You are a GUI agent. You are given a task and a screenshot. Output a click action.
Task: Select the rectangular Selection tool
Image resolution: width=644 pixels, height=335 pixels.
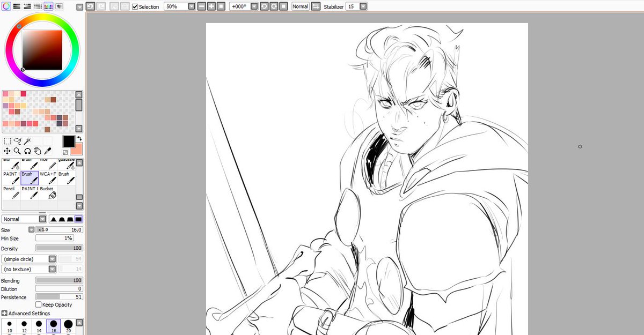[8, 142]
